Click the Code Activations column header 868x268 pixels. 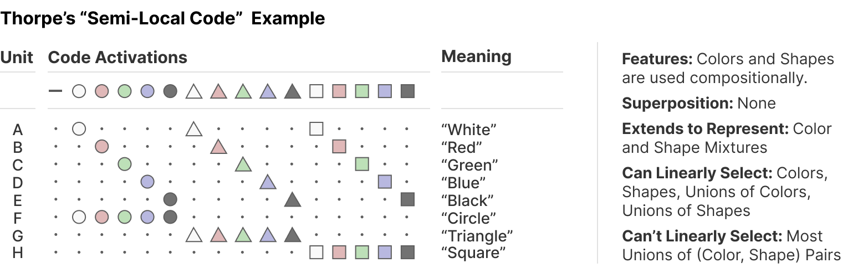(118, 57)
